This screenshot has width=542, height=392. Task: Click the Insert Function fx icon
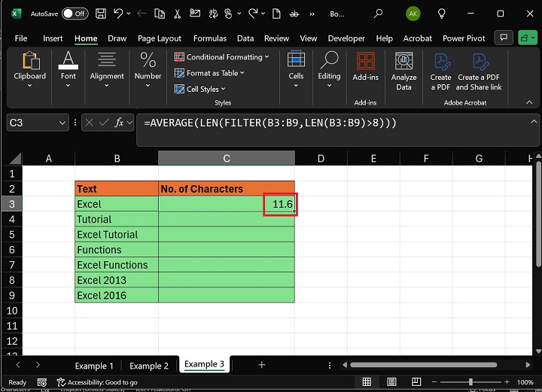119,123
